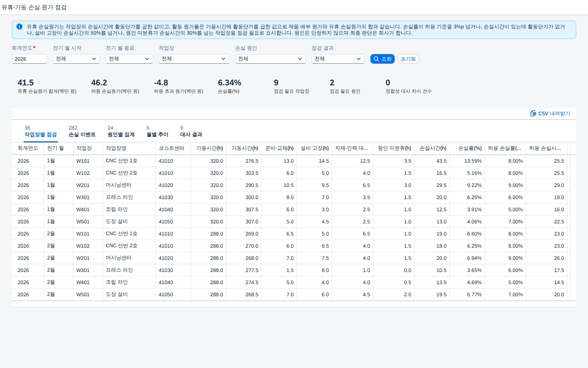Click the 손실률(%) column header
The width and height of the screenshot is (588, 368).
(x=467, y=148)
